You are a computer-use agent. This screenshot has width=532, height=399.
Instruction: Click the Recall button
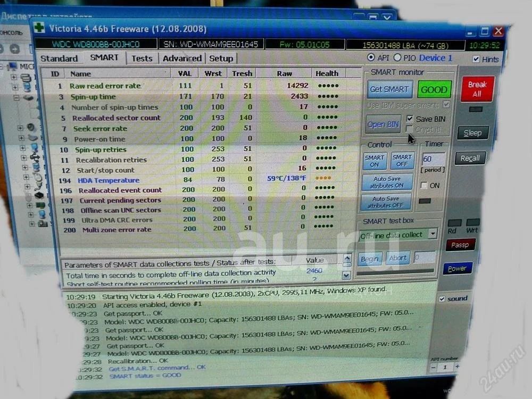click(470, 158)
